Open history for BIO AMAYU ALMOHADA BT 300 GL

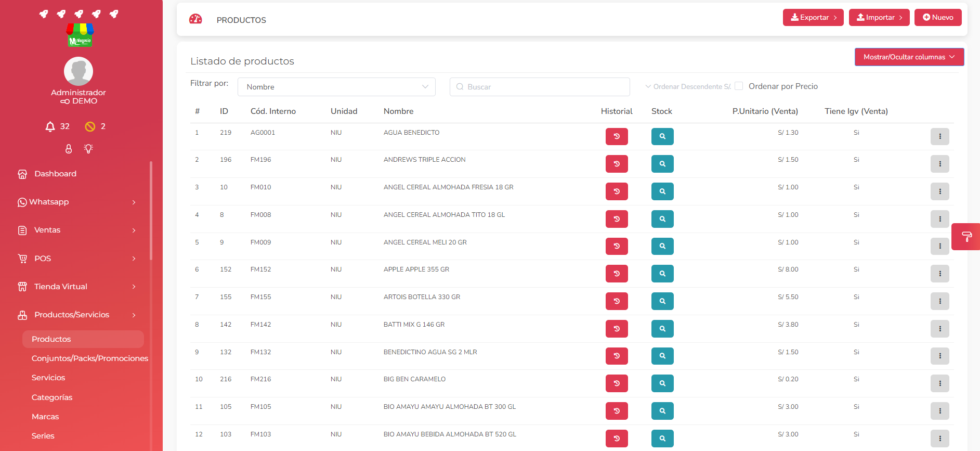pyautogui.click(x=617, y=411)
